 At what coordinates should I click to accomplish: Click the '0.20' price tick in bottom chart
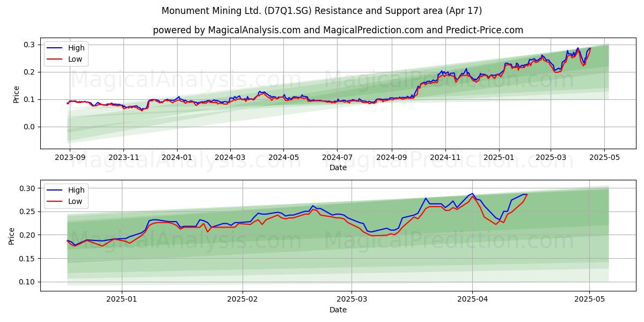tap(28, 235)
